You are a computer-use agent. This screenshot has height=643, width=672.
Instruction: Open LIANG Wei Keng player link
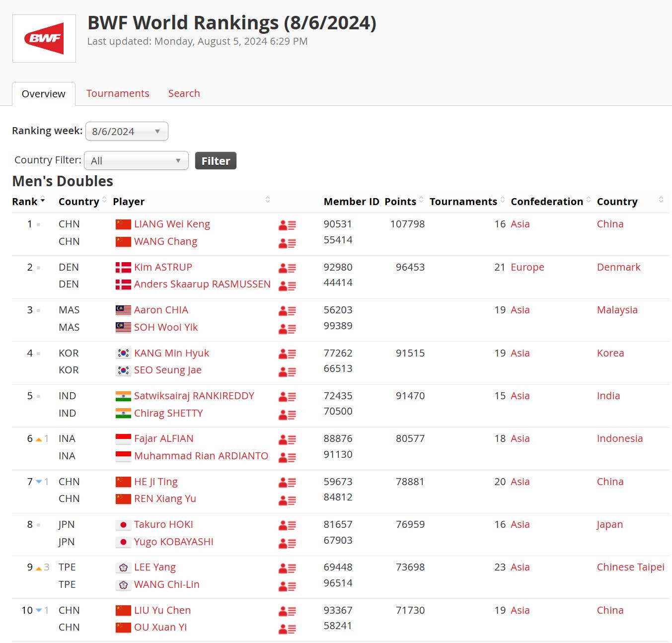[172, 224]
